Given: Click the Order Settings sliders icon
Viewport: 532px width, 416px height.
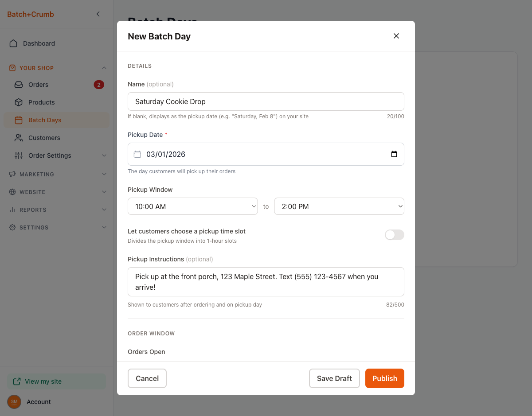Looking at the screenshot, I should click(19, 156).
